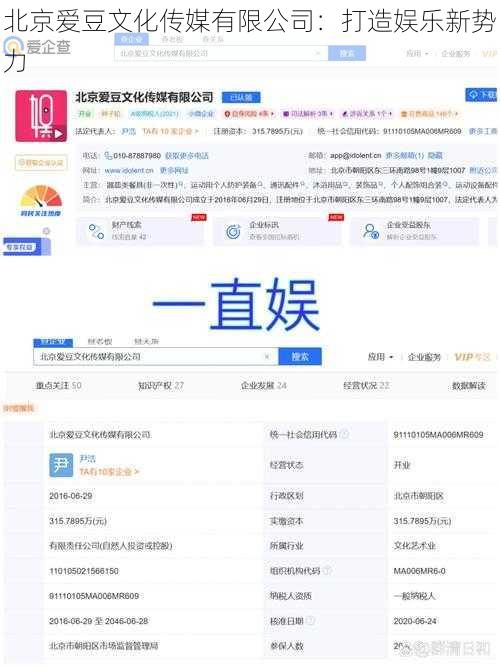Click the 获取更多电话 link
This screenshot has width=500, height=667.
[186, 156]
